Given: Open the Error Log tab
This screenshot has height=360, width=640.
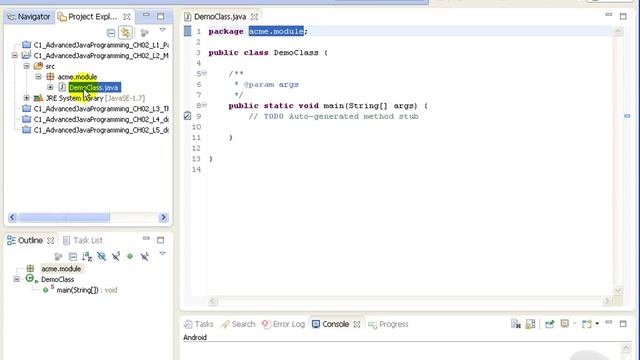Looking at the screenshot, I should click(x=284, y=324).
